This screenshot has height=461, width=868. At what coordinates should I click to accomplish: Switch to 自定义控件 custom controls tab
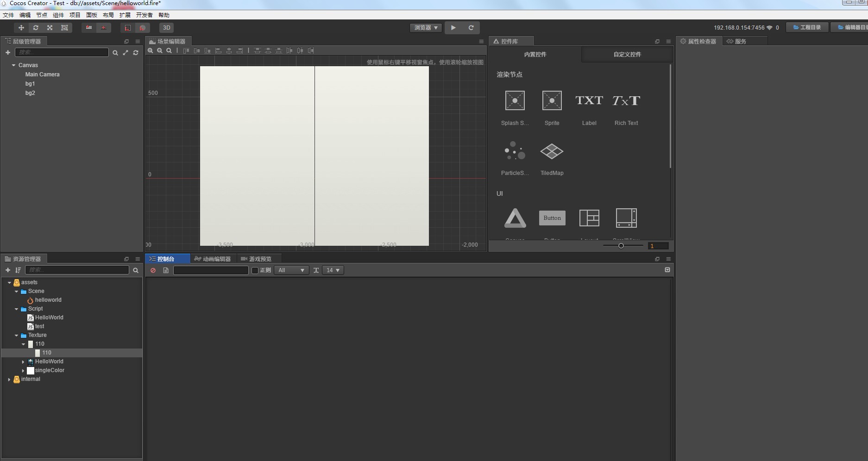(627, 54)
